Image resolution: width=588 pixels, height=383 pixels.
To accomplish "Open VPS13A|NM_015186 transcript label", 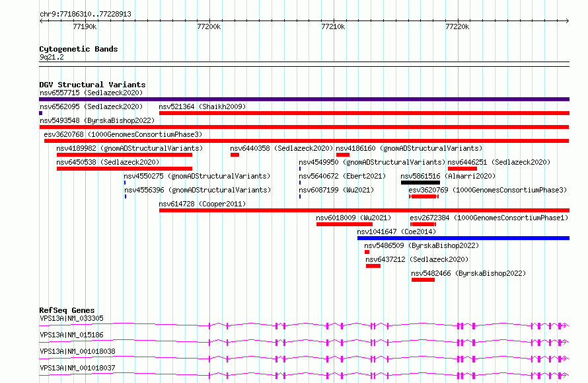I will click(71, 335).
